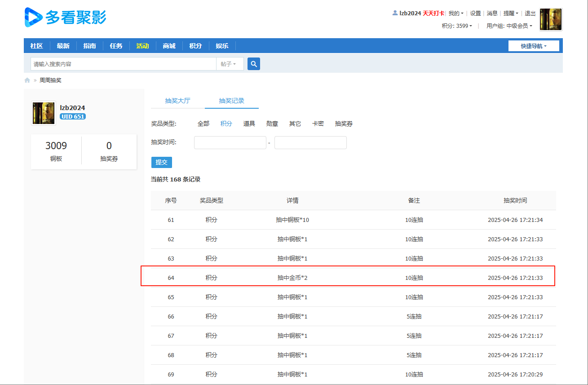The width and height of the screenshot is (588, 385).
Task: Switch to the 抽奖大厅 tab
Action: (177, 101)
